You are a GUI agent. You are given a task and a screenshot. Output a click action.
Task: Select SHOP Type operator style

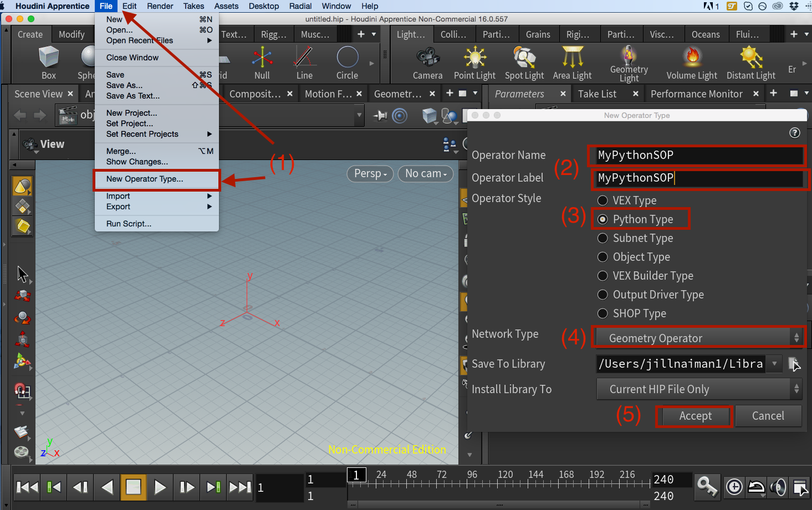pos(602,313)
